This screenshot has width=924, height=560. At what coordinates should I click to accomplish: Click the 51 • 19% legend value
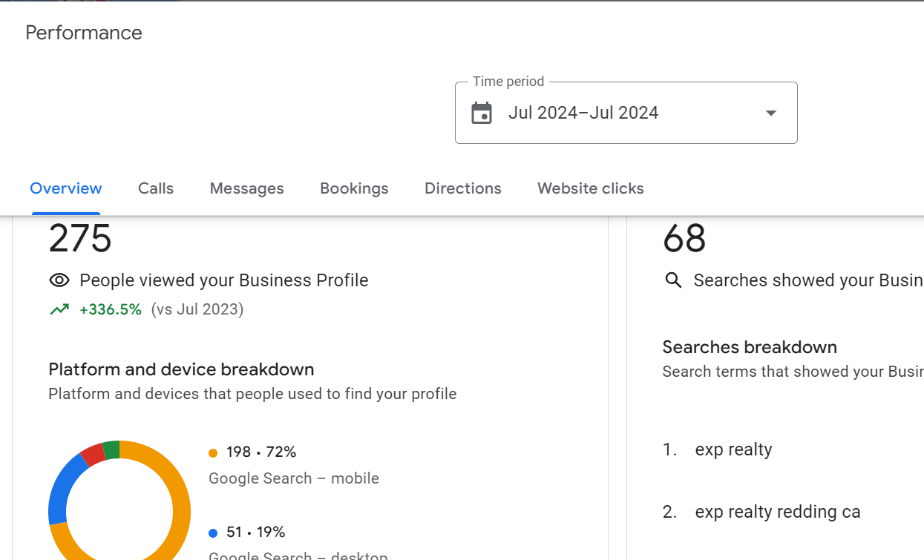pos(256,532)
